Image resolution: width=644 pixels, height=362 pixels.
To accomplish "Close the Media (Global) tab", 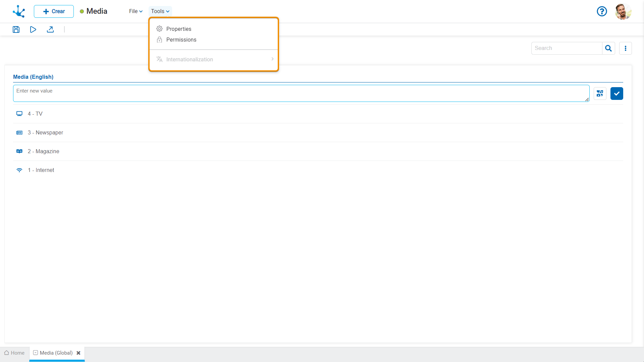I will pos(78,353).
